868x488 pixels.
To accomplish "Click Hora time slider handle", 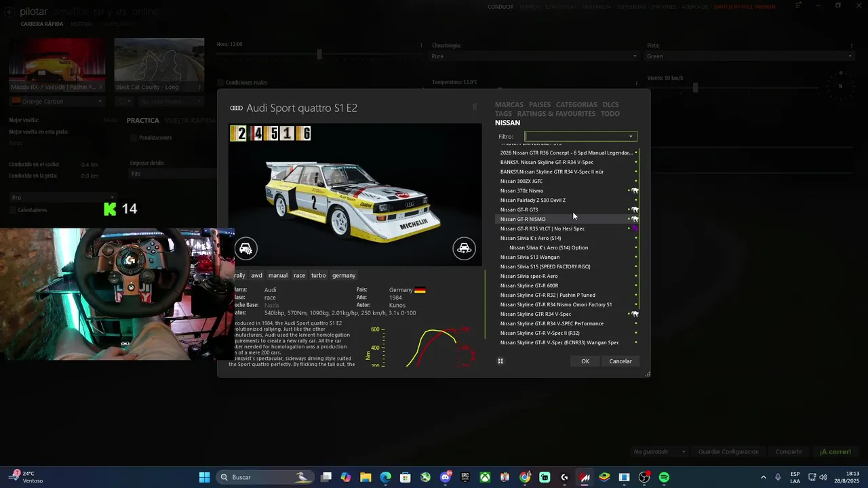I will 319,54.
